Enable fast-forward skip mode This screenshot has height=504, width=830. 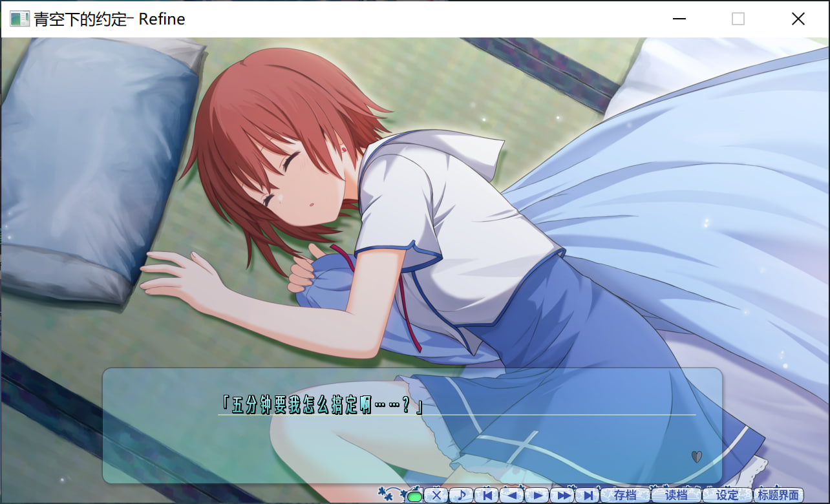click(563, 496)
